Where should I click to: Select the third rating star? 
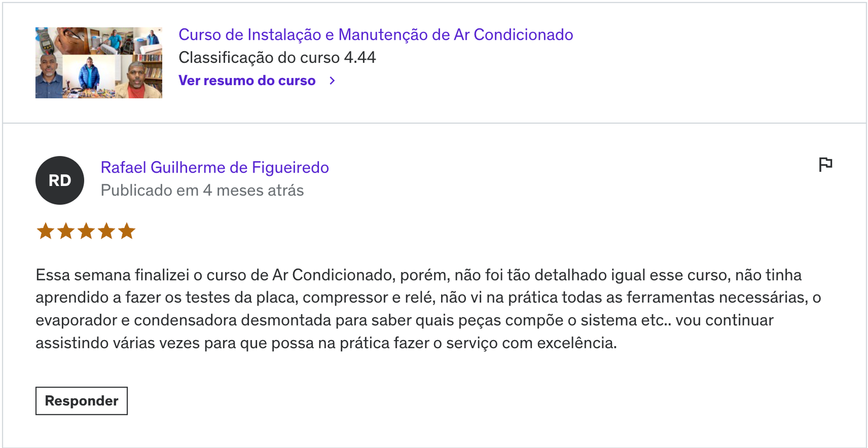tap(86, 232)
